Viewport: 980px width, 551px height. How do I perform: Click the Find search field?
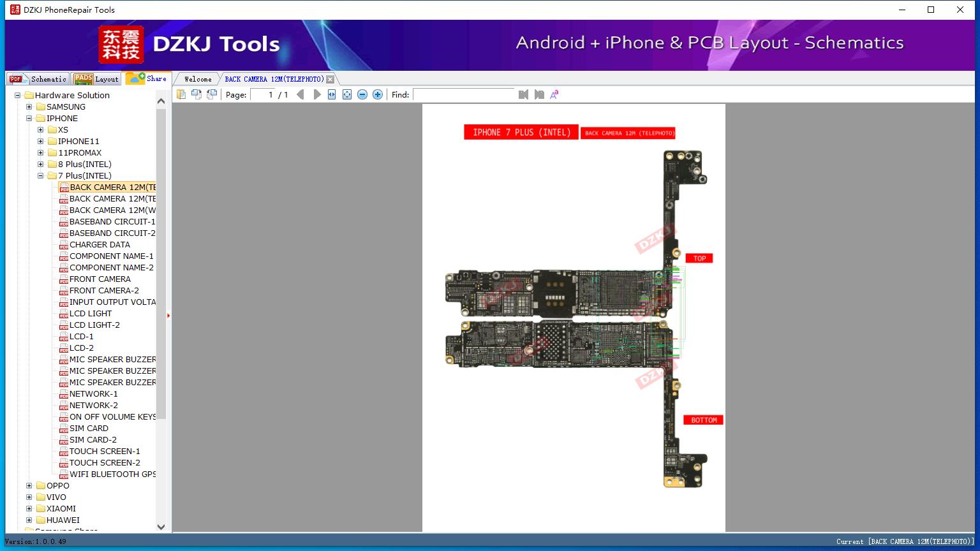464,94
